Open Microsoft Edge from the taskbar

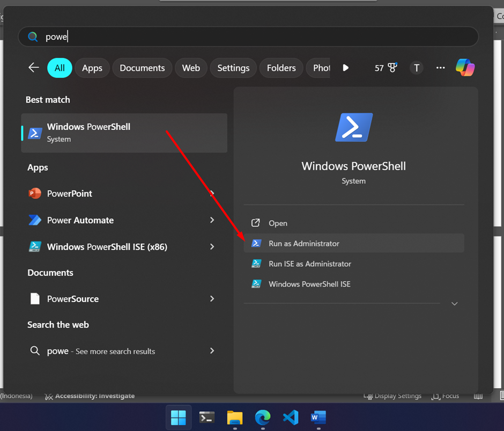[263, 418]
